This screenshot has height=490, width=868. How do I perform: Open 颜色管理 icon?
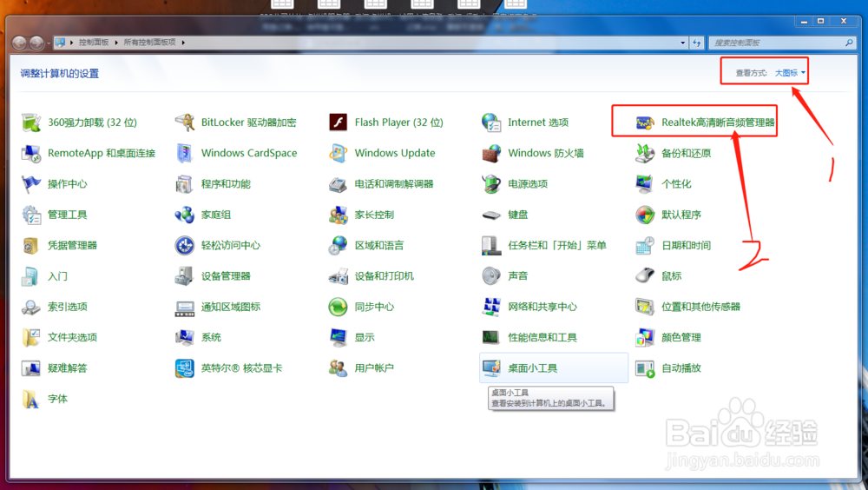644,337
